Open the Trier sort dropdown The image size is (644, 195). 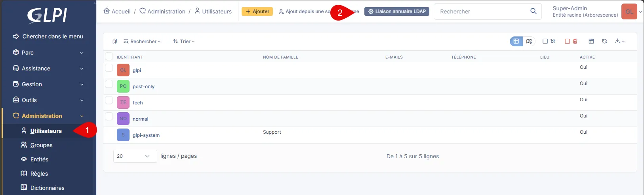[x=184, y=41]
